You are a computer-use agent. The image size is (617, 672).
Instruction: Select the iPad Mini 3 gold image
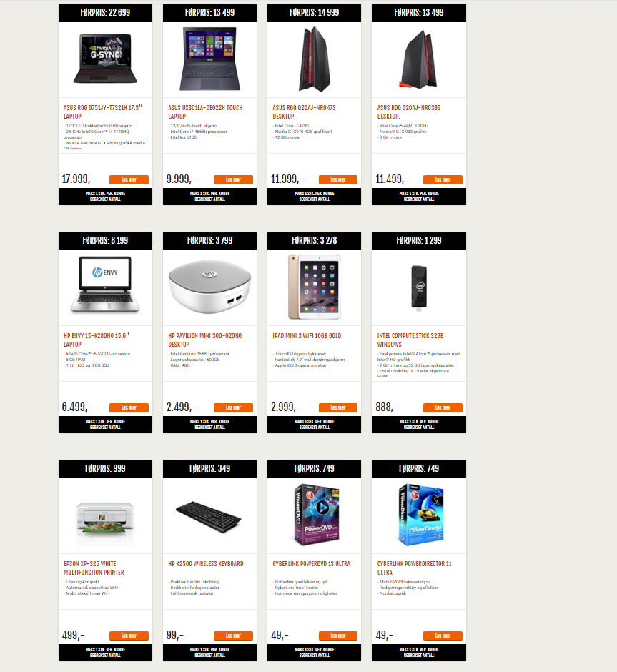314,287
